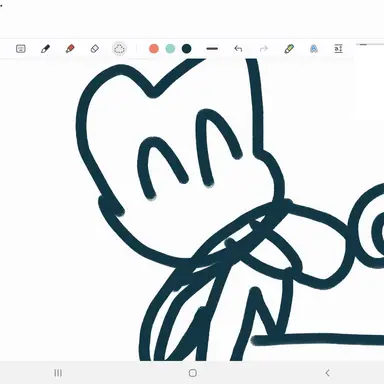Image resolution: width=384 pixels, height=384 pixels.
Task: Switch to keyboard text input mode
Action: [21, 49]
